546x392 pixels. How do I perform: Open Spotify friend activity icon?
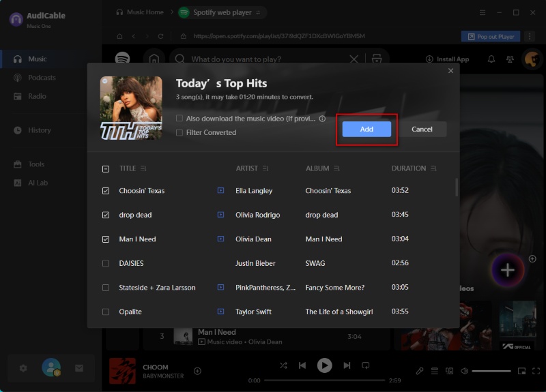[x=510, y=59]
